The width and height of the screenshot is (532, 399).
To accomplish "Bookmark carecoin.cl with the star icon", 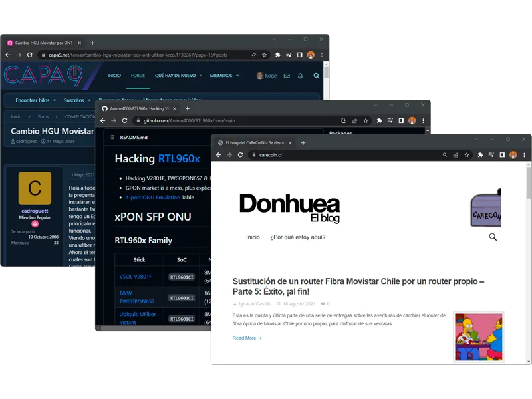I will tap(467, 155).
